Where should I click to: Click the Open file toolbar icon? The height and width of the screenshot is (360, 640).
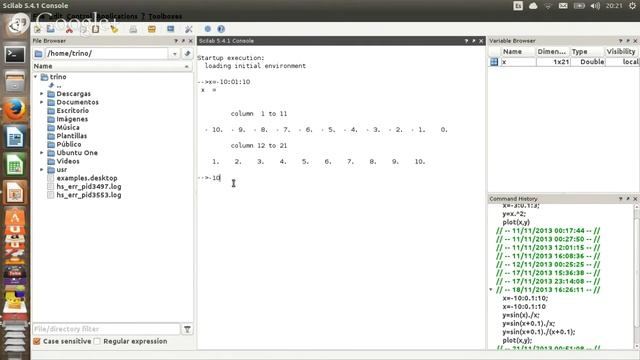pos(51,29)
